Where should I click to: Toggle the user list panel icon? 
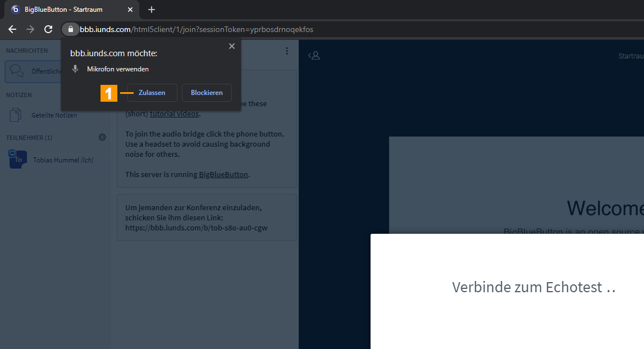(x=314, y=55)
